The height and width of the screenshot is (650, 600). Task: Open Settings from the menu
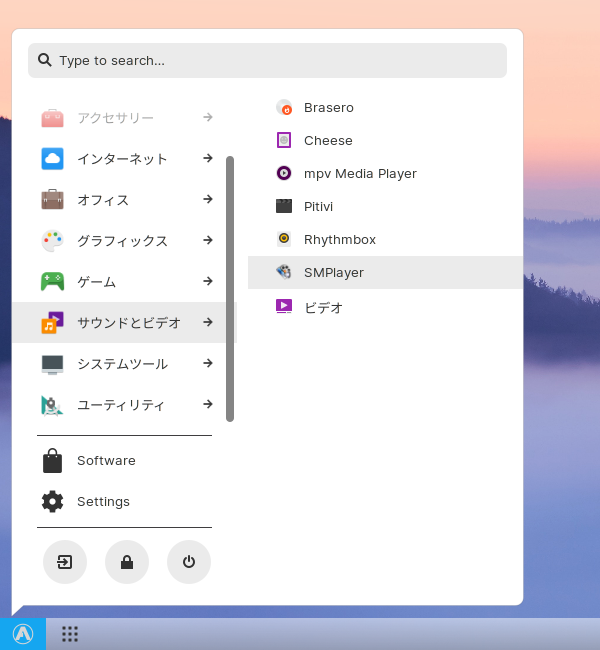tap(103, 502)
